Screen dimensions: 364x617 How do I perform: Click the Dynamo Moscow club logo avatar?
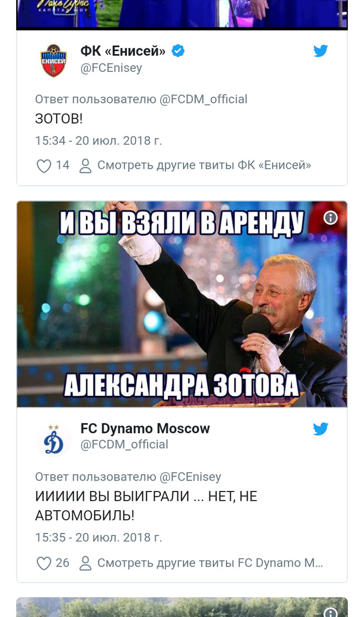coord(54,439)
